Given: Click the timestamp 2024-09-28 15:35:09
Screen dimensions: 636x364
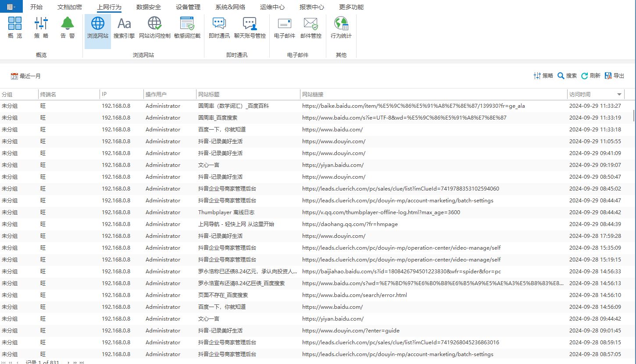Looking at the screenshot, I should pos(595,248).
